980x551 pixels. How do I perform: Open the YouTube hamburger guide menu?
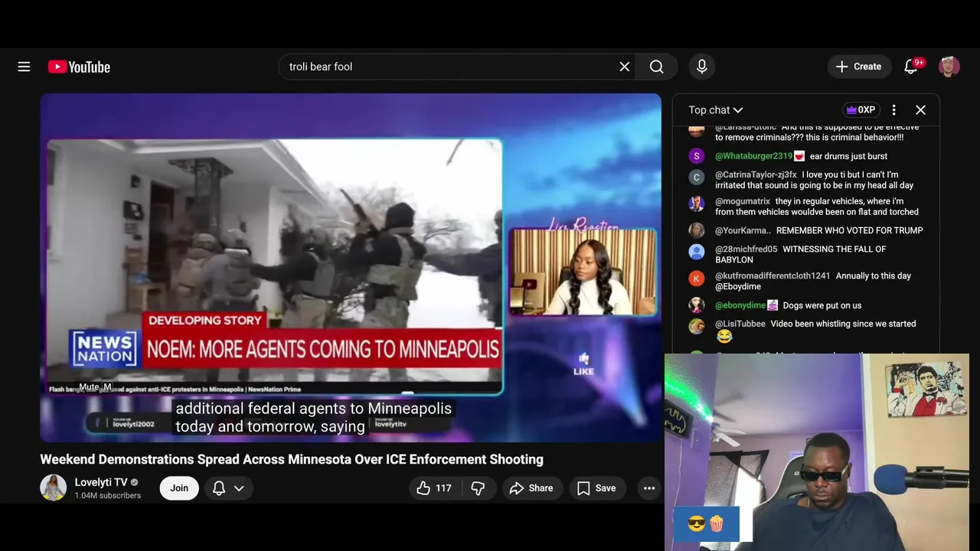pos(24,67)
